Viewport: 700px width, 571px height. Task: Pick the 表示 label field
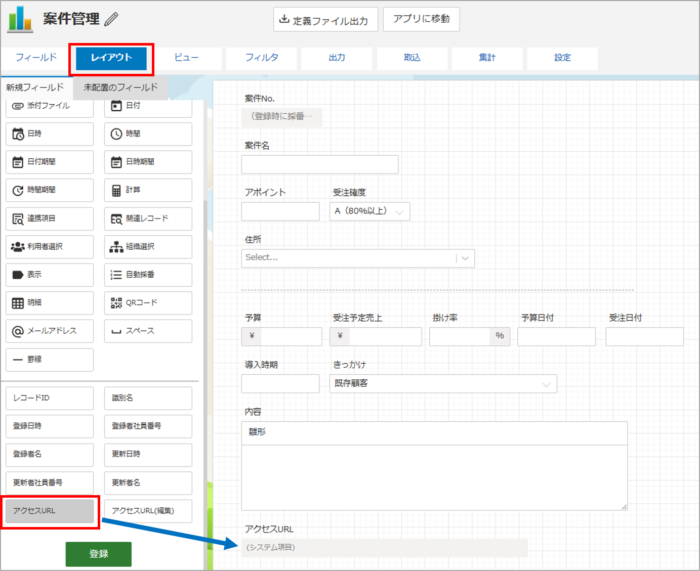50,275
